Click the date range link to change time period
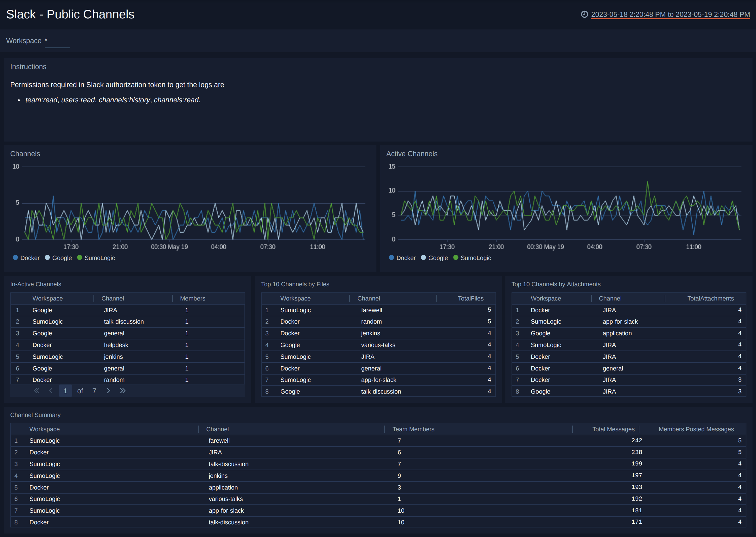This screenshot has width=756, height=537. click(669, 14)
